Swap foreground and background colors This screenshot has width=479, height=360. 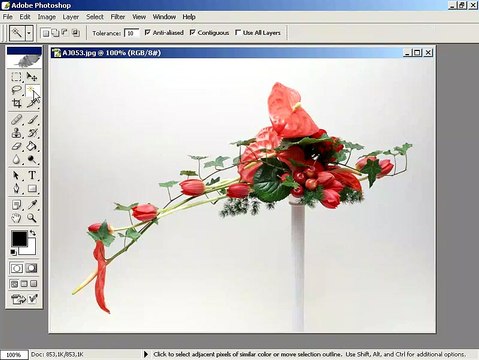33,232
